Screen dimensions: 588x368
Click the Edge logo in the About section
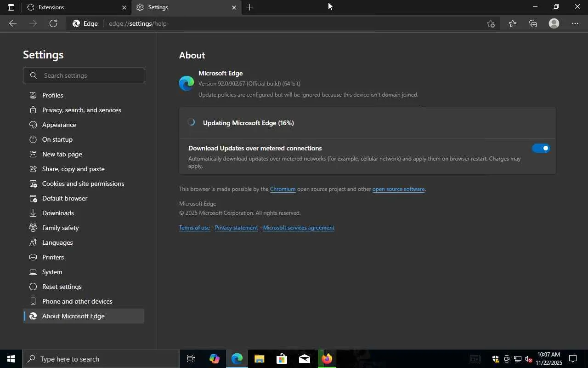[187, 83]
